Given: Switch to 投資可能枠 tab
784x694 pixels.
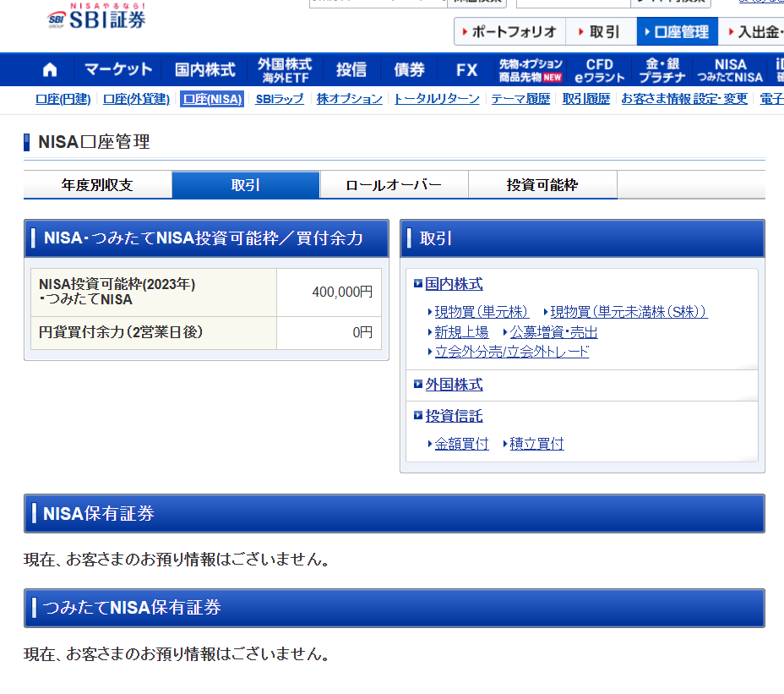Looking at the screenshot, I should [542, 185].
